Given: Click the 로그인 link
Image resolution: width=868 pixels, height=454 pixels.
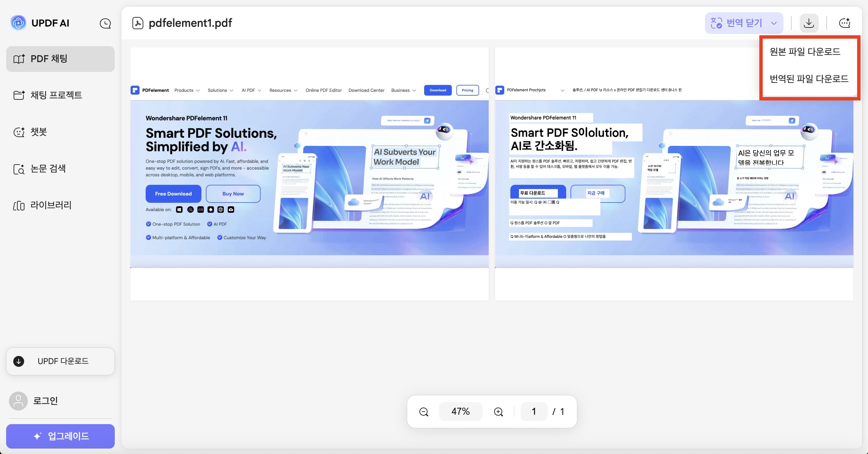Looking at the screenshot, I should (45, 401).
